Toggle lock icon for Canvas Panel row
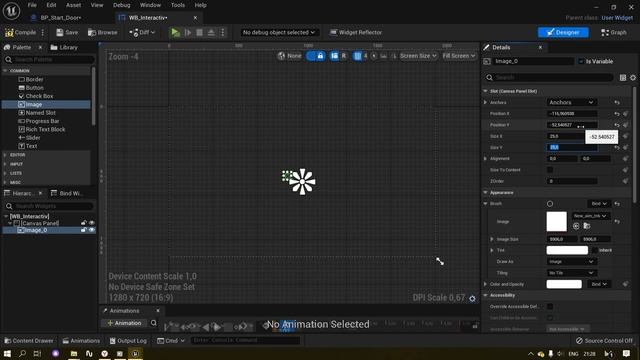Viewport: 640px width, 360px height. click(84, 223)
